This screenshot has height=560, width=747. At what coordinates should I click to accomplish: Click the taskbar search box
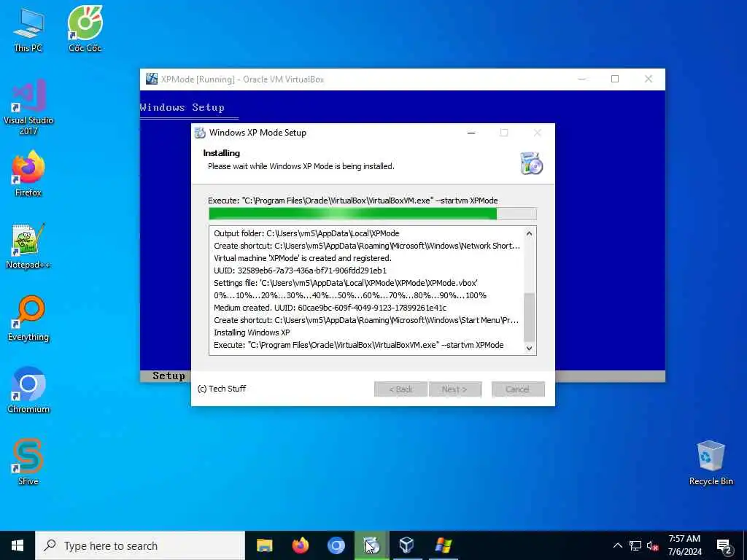pos(140,545)
